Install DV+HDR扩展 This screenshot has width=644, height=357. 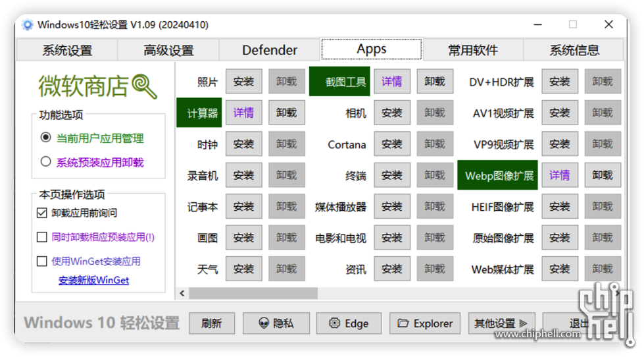pos(560,82)
